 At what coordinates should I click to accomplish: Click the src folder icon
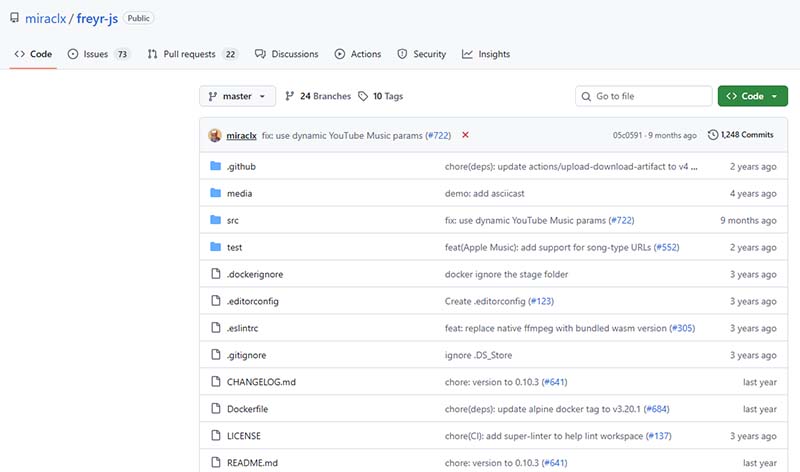pos(215,220)
